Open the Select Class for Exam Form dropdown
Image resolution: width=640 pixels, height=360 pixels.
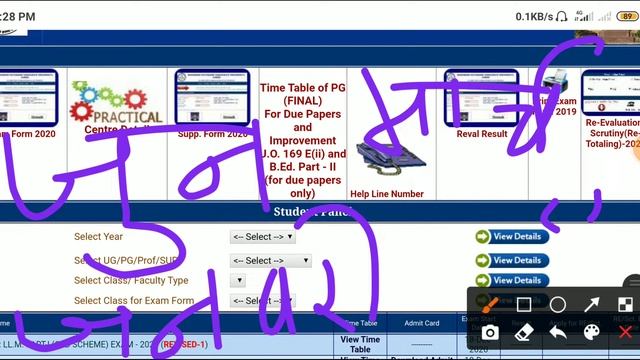[x=262, y=301]
